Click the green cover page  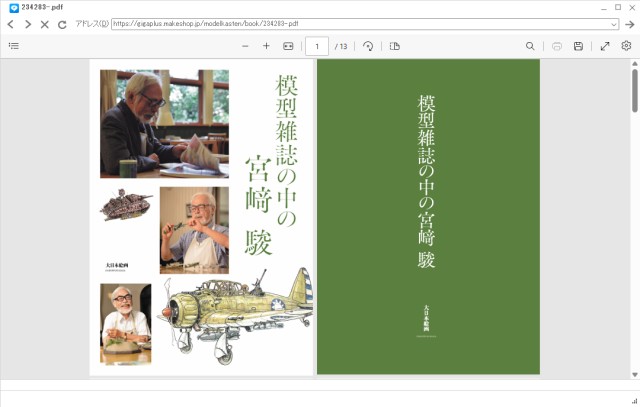tap(429, 216)
